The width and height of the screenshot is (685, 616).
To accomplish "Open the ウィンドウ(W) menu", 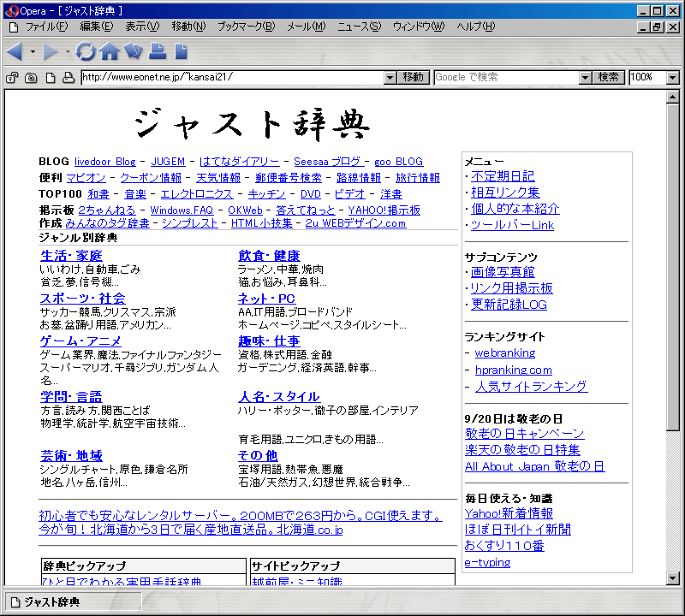I will click(x=419, y=27).
